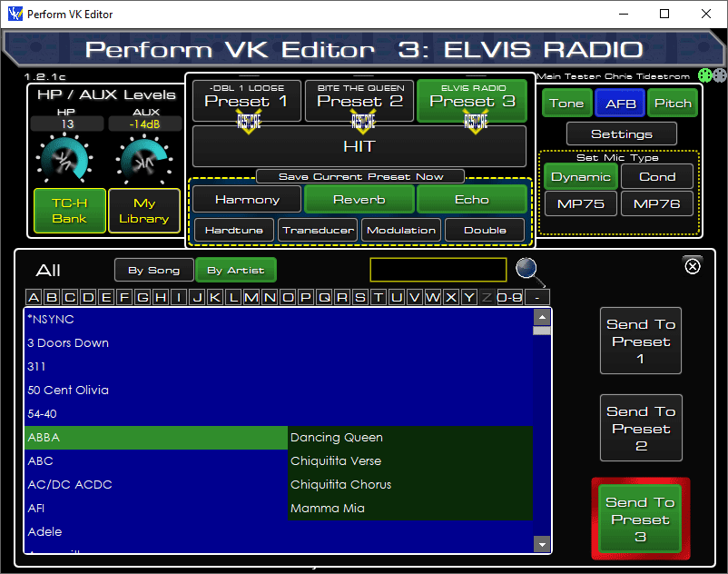Enable the Harmony effect

[x=247, y=200]
